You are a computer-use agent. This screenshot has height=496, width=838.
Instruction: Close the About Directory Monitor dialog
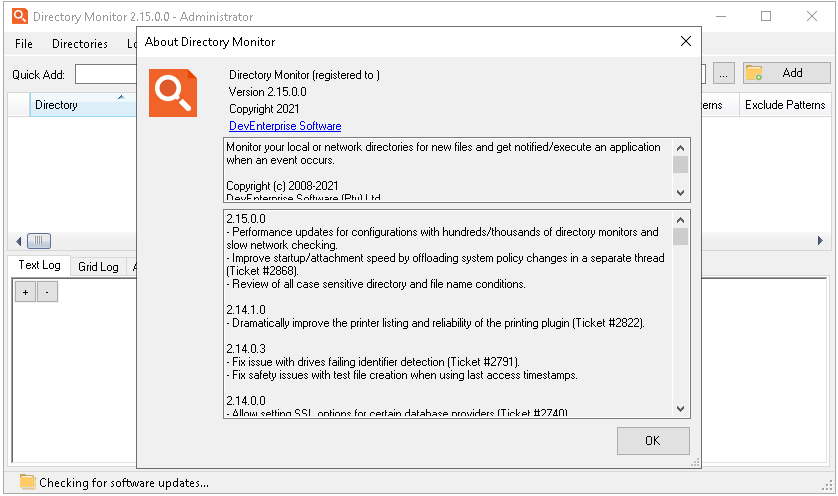tap(686, 41)
